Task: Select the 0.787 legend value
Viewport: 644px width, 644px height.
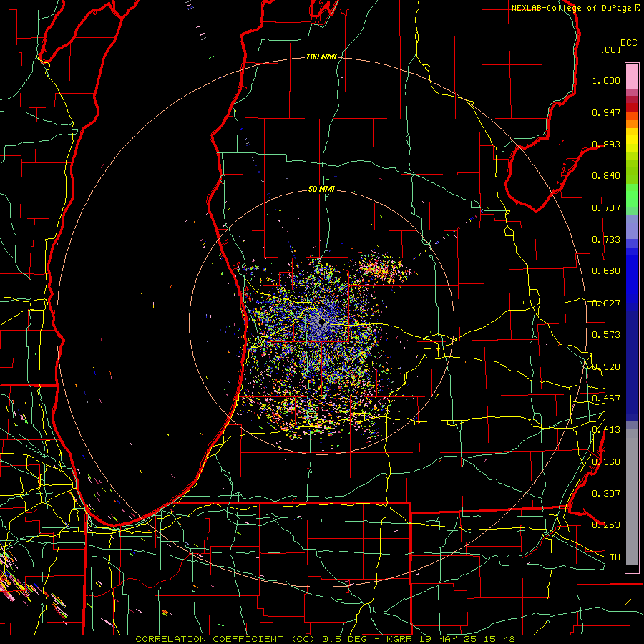Action: tap(606, 208)
